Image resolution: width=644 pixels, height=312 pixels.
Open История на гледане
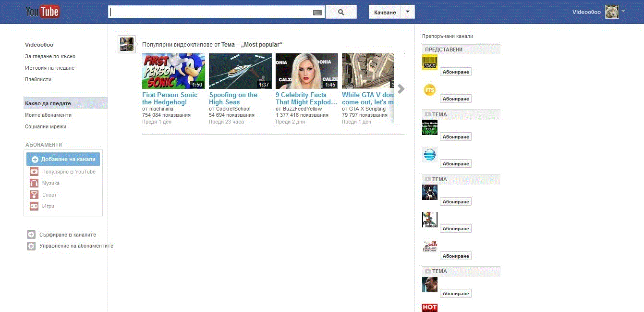tap(49, 68)
